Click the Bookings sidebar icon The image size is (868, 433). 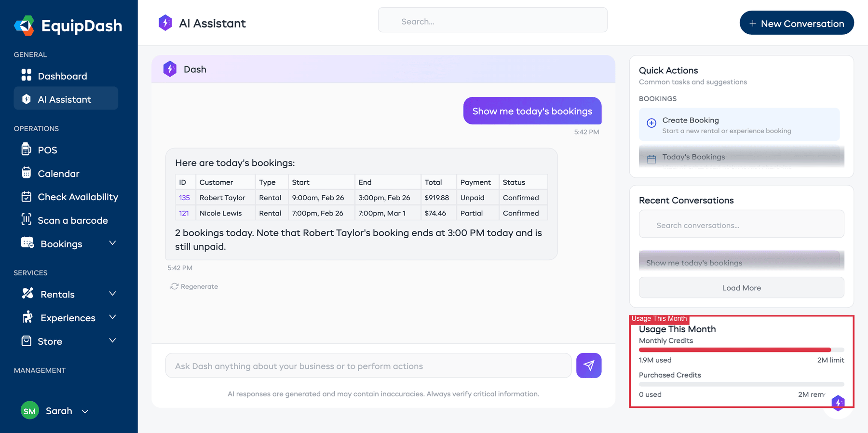point(27,243)
